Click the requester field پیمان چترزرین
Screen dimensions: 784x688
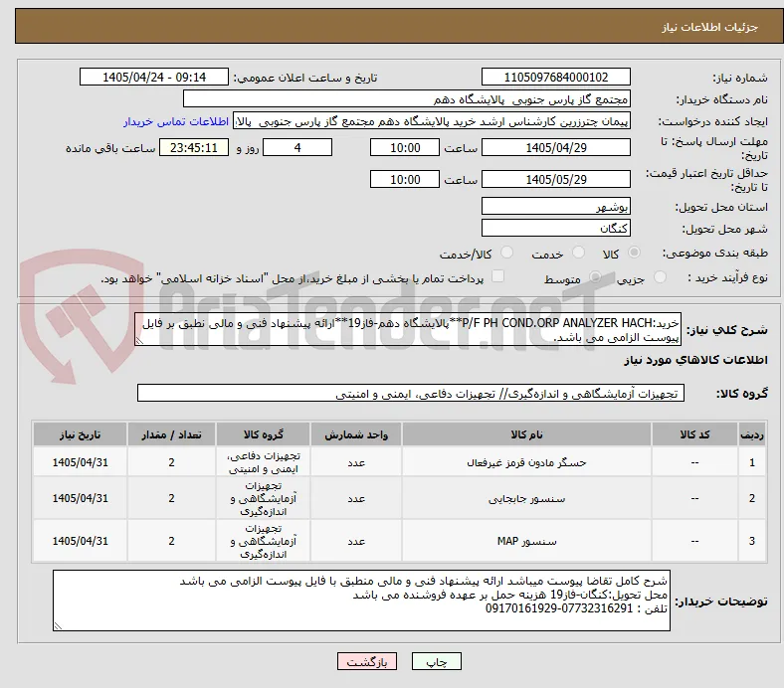[x=432, y=121]
